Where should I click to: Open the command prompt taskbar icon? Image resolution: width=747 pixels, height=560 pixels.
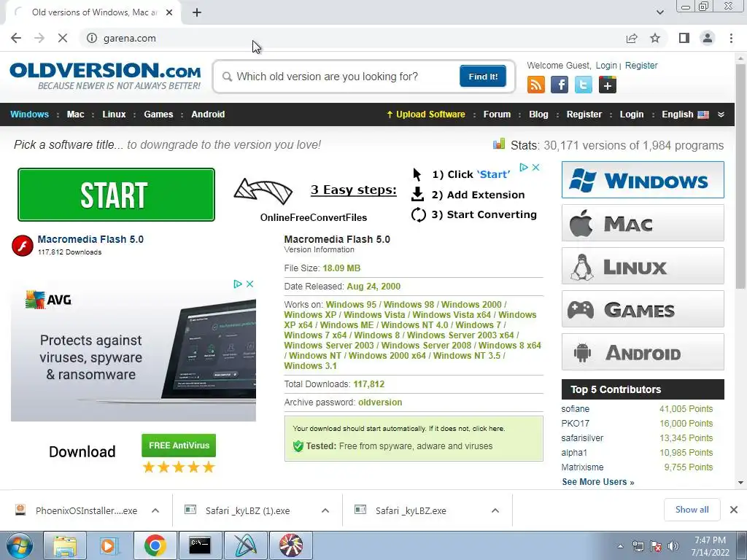(x=200, y=545)
